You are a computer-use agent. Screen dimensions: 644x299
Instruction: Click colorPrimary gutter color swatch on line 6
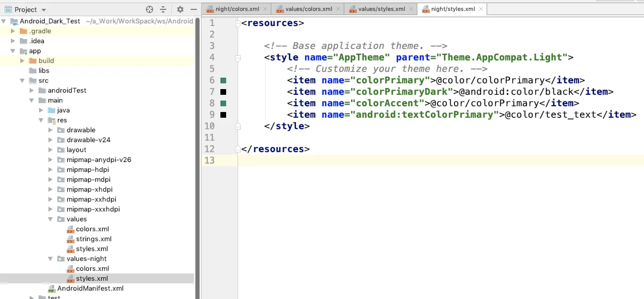(x=223, y=81)
